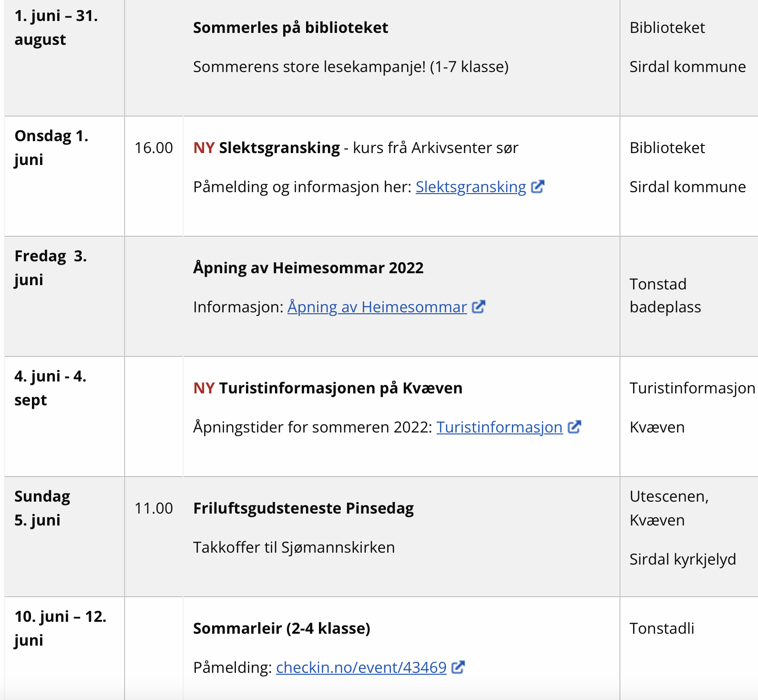Open the checkin.no/event/43469 signup link

[361, 668]
